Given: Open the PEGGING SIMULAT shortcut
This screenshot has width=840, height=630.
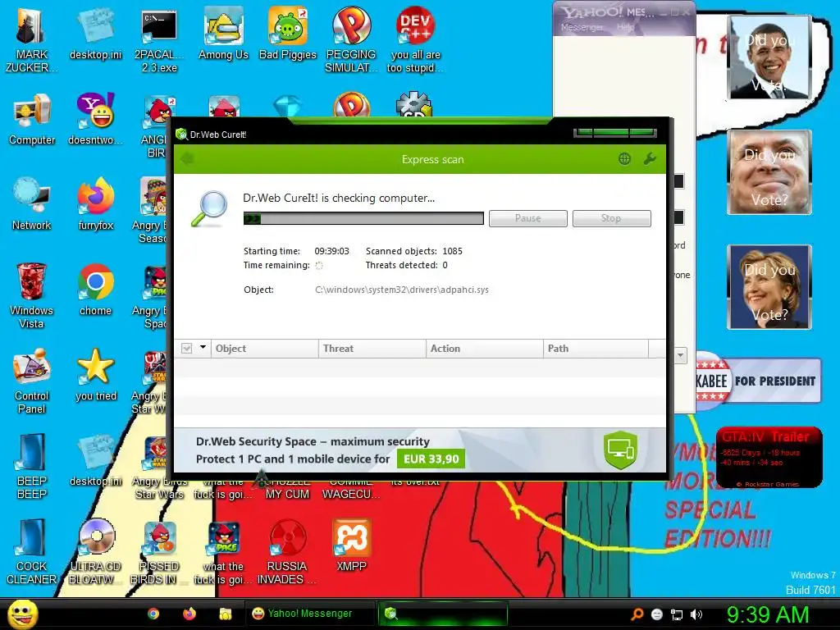Looking at the screenshot, I should click(351, 41).
